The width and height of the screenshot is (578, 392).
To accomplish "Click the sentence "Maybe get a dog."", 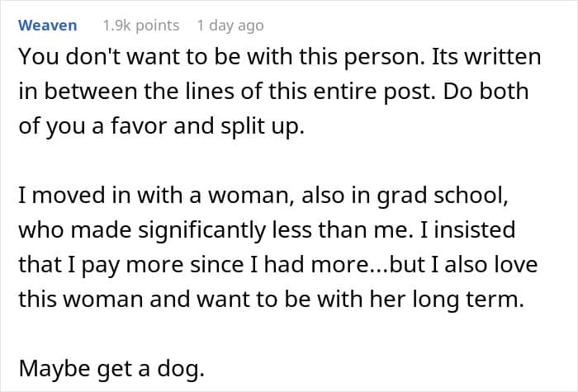I will (x=111, y=369).
